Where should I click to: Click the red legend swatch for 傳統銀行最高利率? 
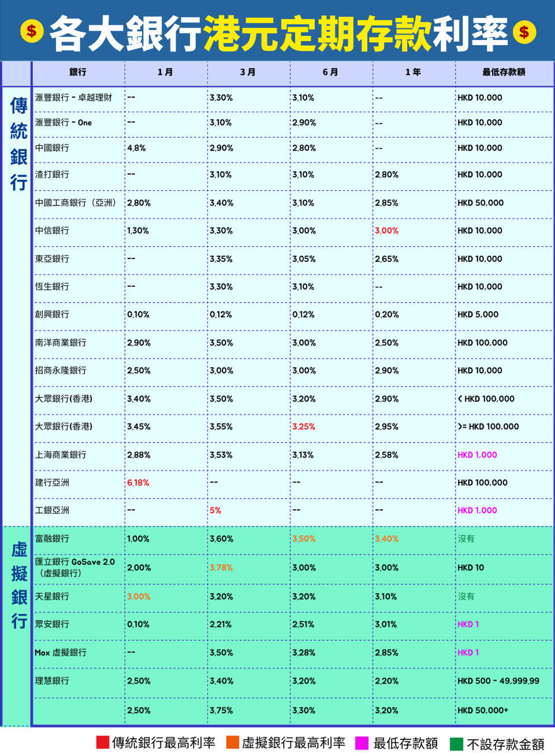(103, 742)
